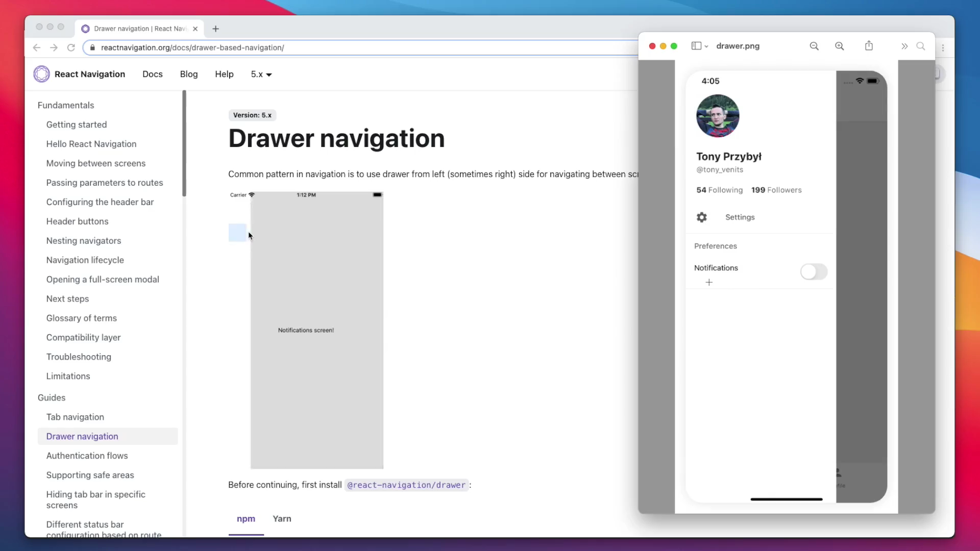The height and width of the screenshot is (551, 980).
Task: Click the @react-navigation/drawer code text
Action: pos(406,485)
